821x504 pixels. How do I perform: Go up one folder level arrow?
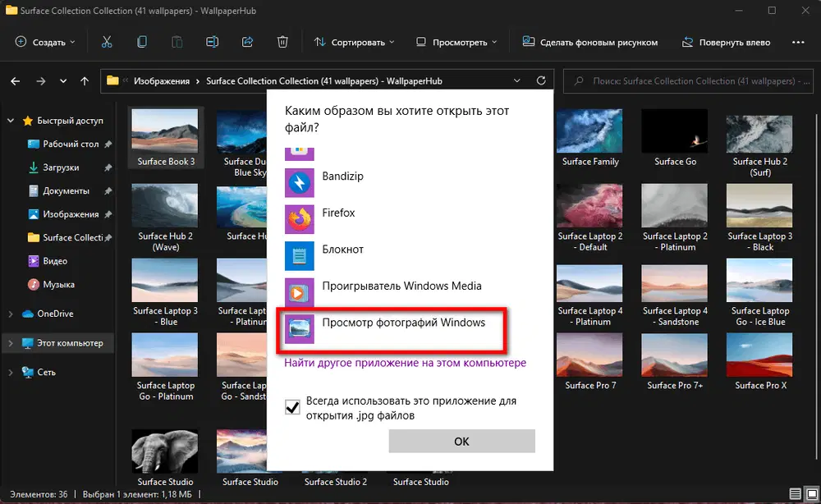[85, 81]
